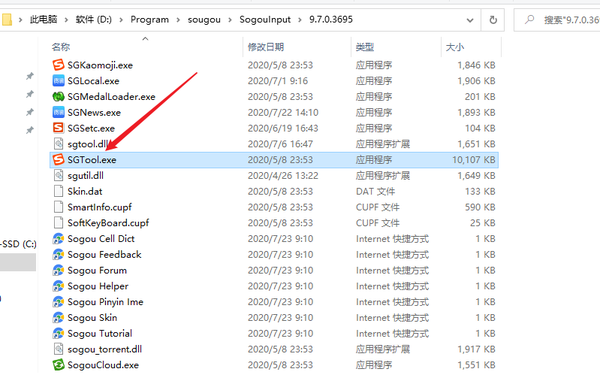
Task: Expand the chevron after 软件 (D:)
Action: coord(121,20)
